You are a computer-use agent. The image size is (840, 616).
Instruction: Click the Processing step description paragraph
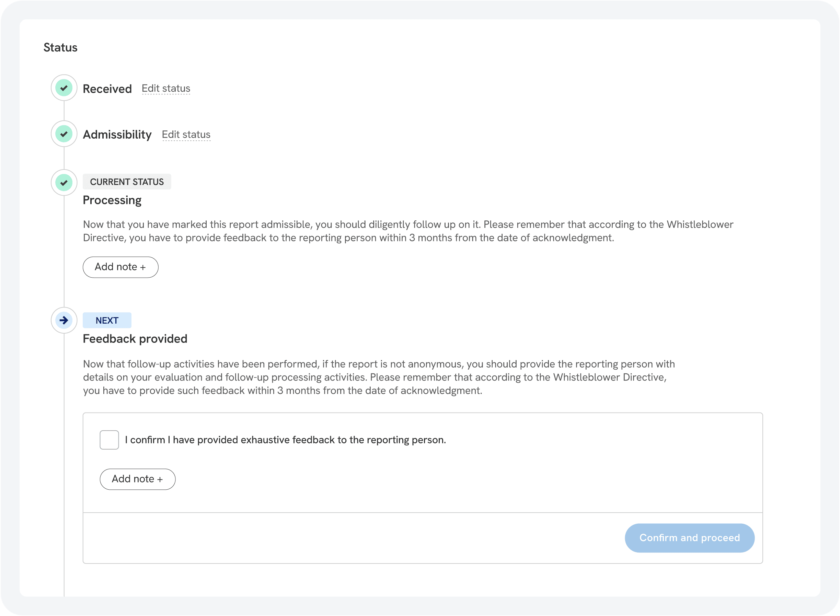coord(408,231)
